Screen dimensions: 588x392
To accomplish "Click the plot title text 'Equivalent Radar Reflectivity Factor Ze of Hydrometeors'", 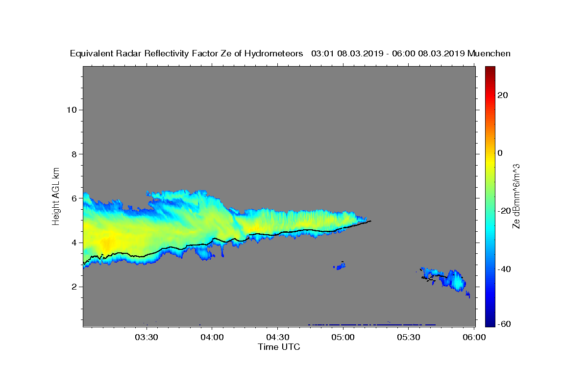I will click(x=186, y=53).
